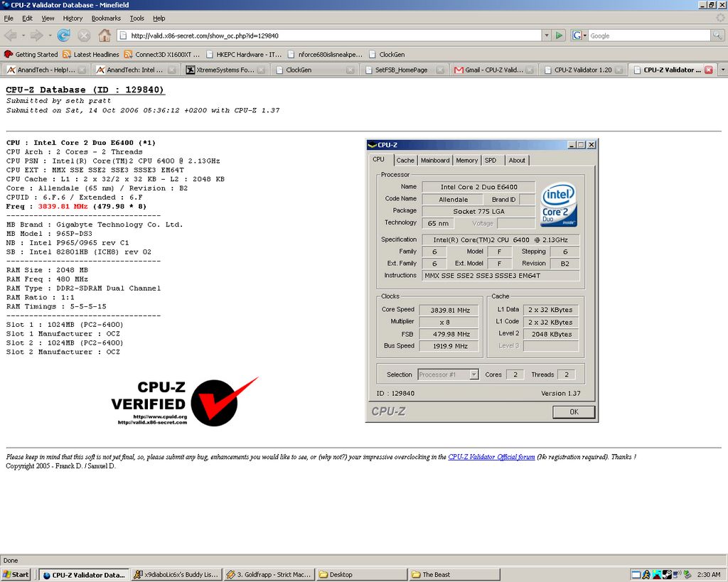Click the green Go arrow button
Image resolution: width=728 pixels, height=582 pixels.
559,36
